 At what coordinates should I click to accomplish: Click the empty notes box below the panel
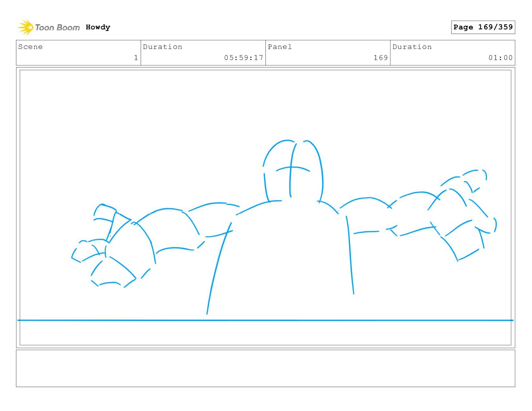[x=265, y=368]
